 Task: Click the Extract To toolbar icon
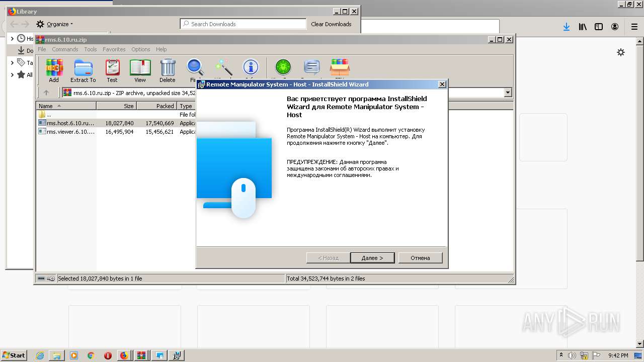(x=83, y=70)
